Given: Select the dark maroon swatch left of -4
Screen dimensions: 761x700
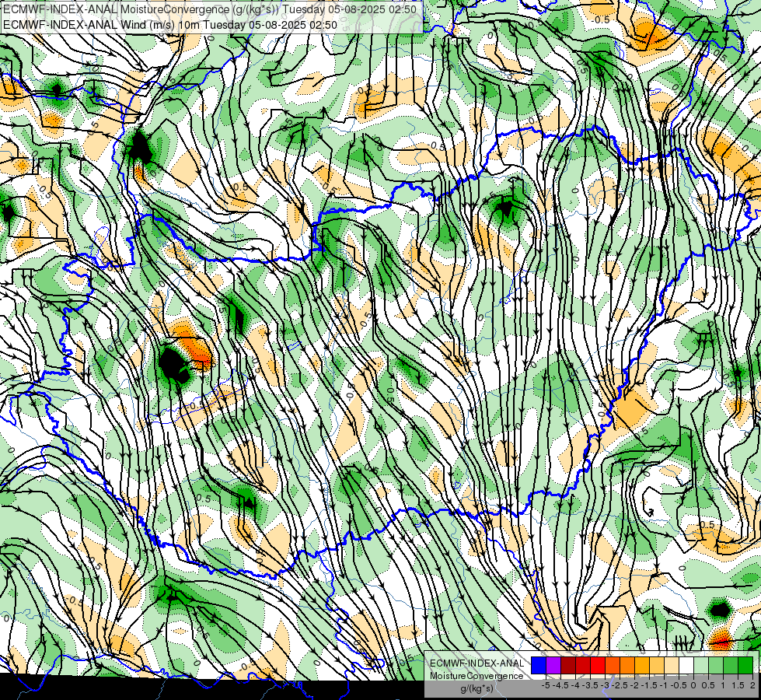Looking at the screenshot, I should tap(568, 666).
